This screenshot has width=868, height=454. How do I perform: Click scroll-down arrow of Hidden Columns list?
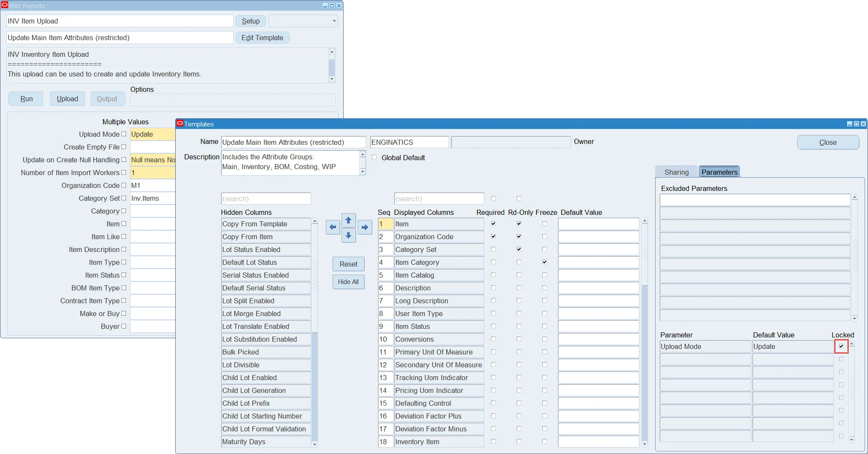pyautogui.click(x=315, y=445)
